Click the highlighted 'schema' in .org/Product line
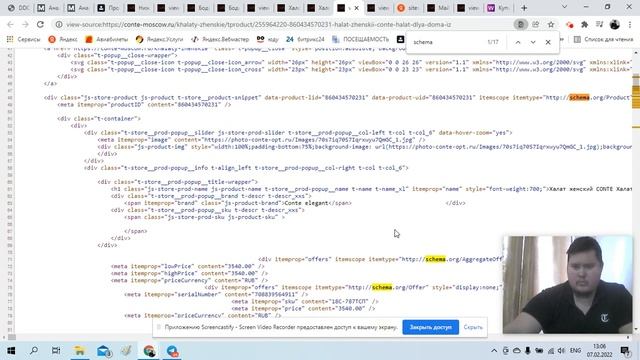Screen dimensions: 640x360 pos(579,98)
